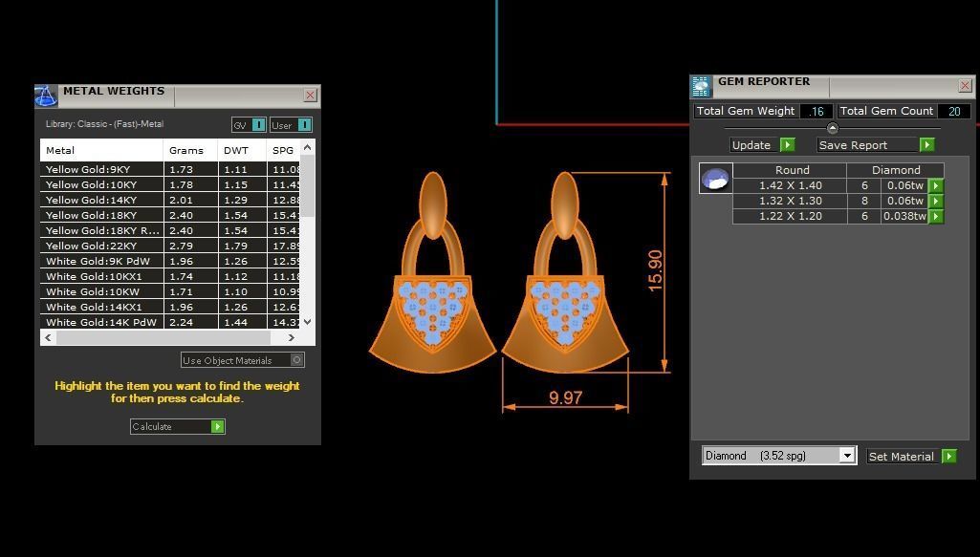Select the White Gold:14K PdW row
Screen dimensions: 980x557
pos(170,322)
